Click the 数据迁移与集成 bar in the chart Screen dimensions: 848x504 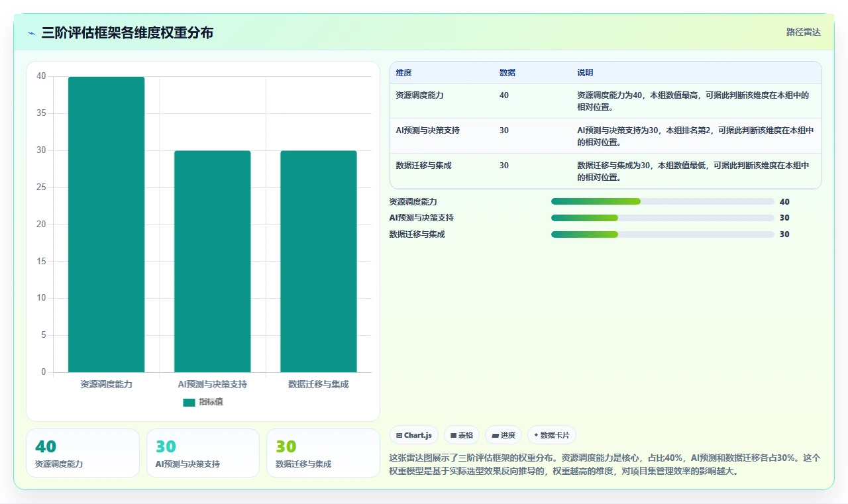(319, 262)
